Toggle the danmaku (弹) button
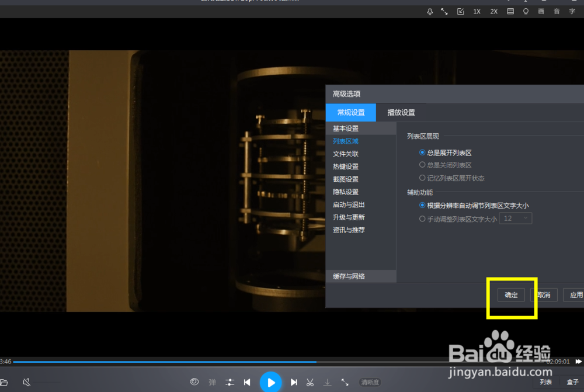The width and height of the screenshot is (584, 392). [x=213, y=382]
